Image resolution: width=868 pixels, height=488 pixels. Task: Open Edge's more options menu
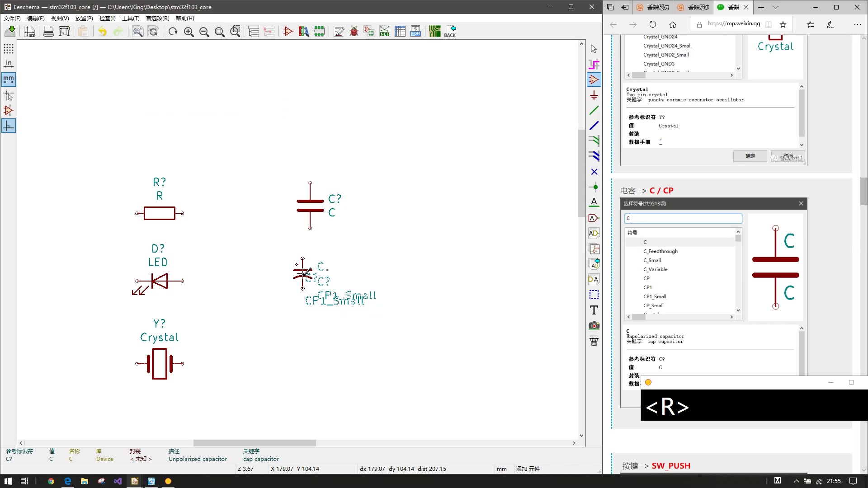pos(859,24)
